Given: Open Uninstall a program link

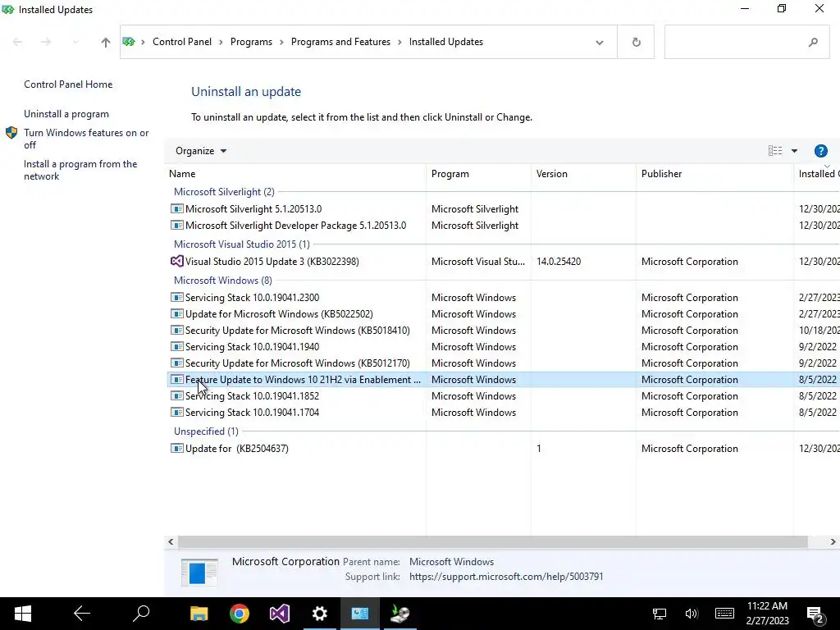Looking at the screenshot, I should click(x=66, y=113).
